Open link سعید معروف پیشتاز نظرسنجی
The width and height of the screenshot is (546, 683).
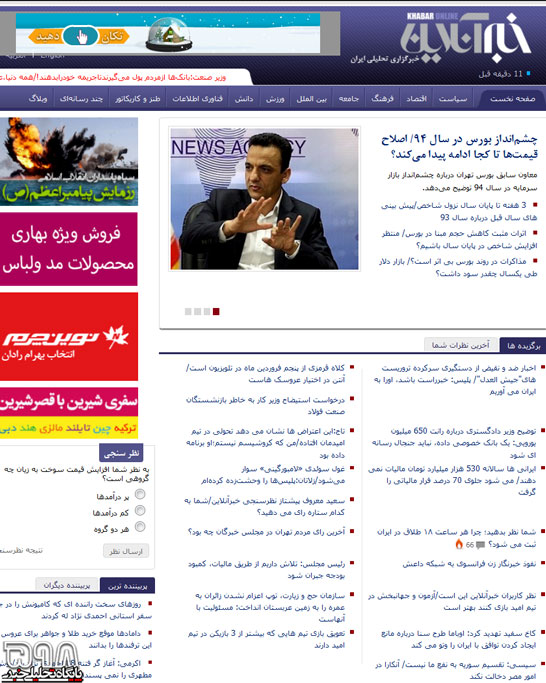click(264, 506)
